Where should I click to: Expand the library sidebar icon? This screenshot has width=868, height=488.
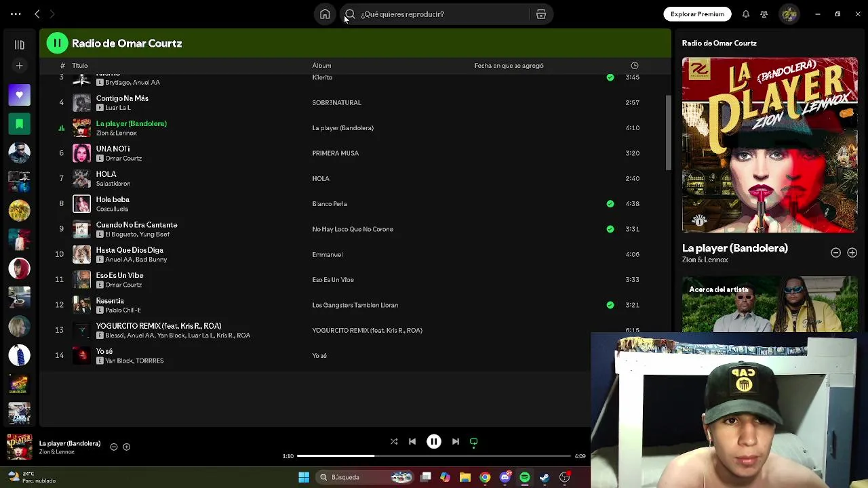point(19,45)
